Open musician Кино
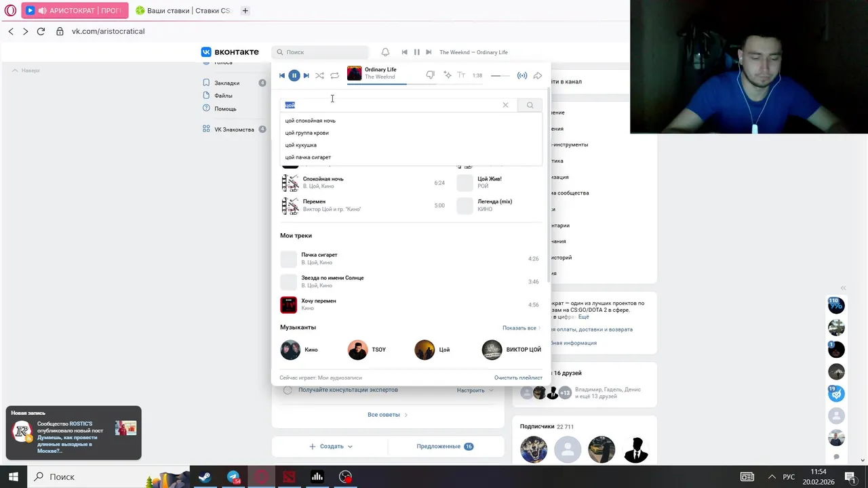 [299, 350]
